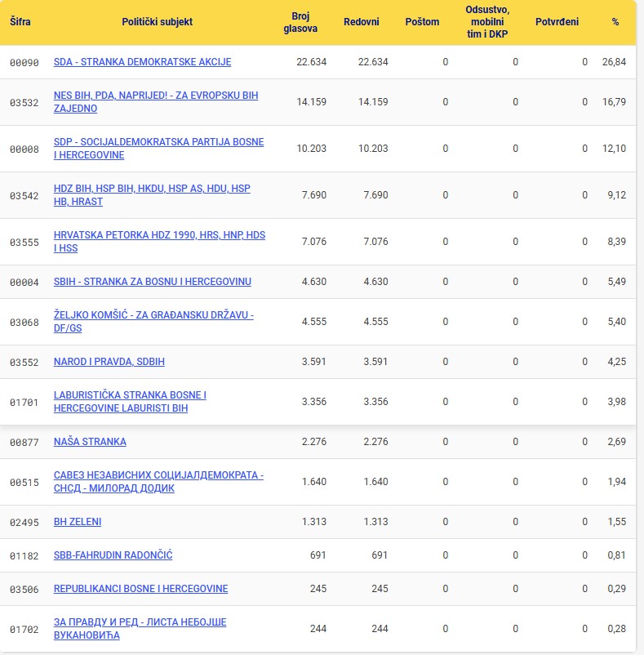Open SBIH - Stranka za Bosnu i Hercegovinu link

click(153, 282)
